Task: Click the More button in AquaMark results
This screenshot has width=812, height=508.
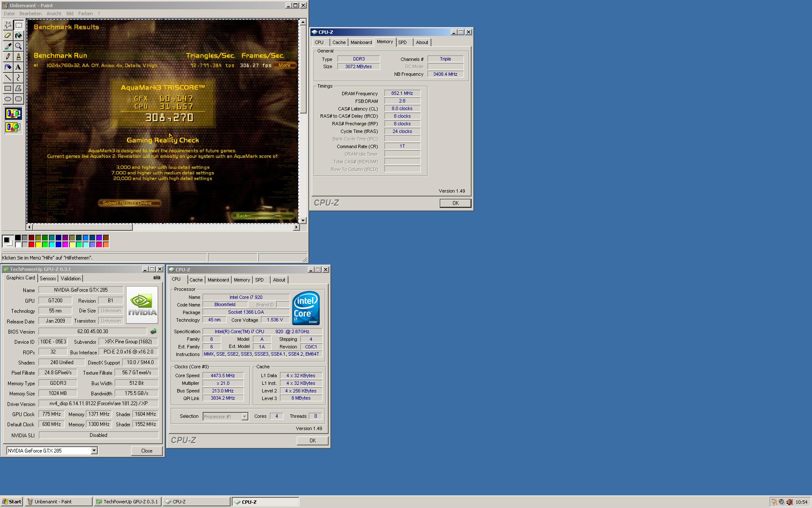Action: pos(284,65)
